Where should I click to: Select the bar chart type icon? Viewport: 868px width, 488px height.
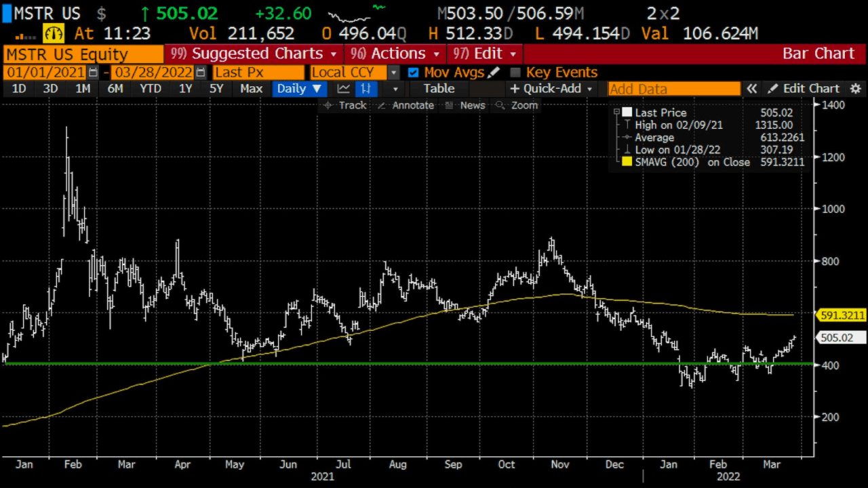click(x=366, y=89)
